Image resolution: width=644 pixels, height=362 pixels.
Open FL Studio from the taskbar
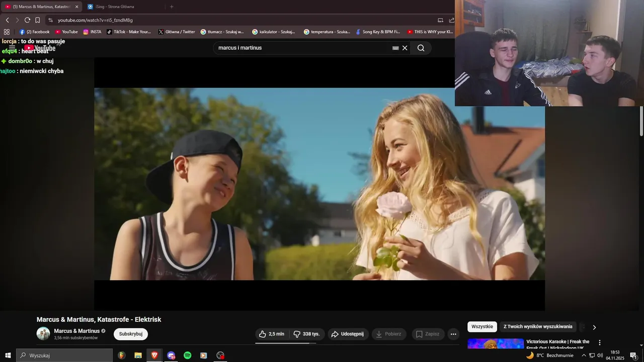pos(122,355)
